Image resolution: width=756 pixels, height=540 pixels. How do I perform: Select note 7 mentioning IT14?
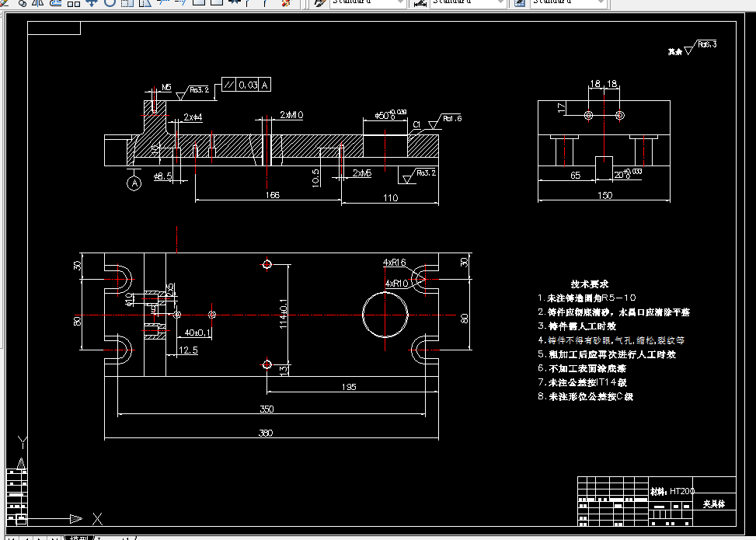pyautogui.click(x=583, y=382)
